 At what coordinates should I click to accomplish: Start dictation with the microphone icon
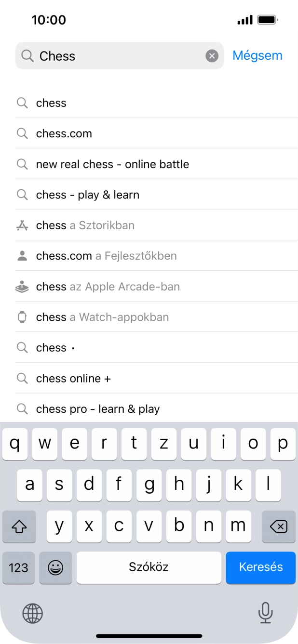pyautogui.click(x=265, y=613)
